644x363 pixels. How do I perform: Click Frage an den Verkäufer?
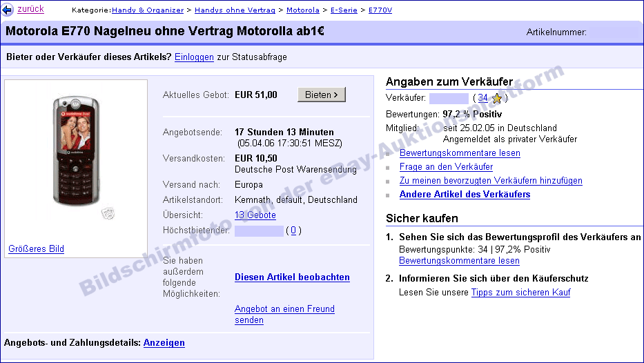pos(446,167)
